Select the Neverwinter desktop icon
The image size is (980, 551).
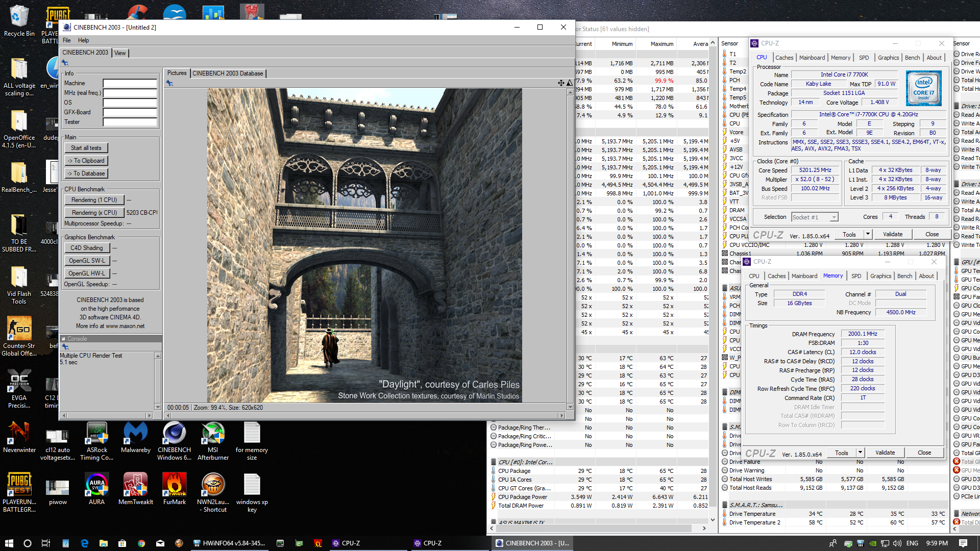coord(19,437)
